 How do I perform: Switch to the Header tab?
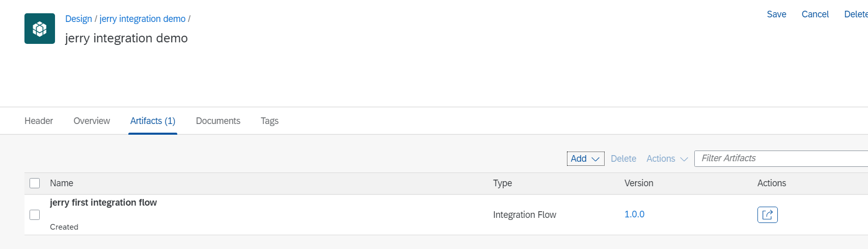tap(39, 121)
